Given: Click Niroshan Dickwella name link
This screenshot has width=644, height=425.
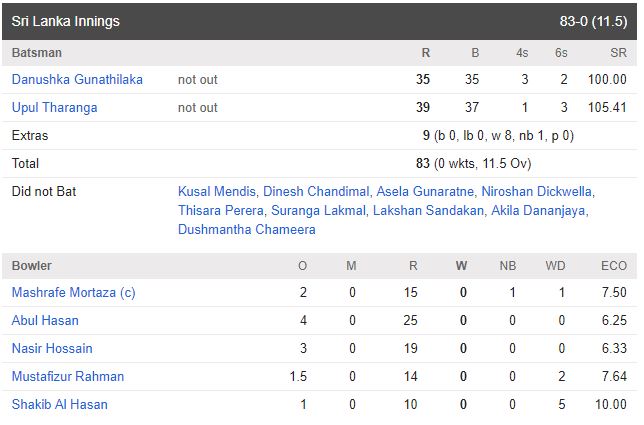Looking at the screenshot, I should click(536, 191).
